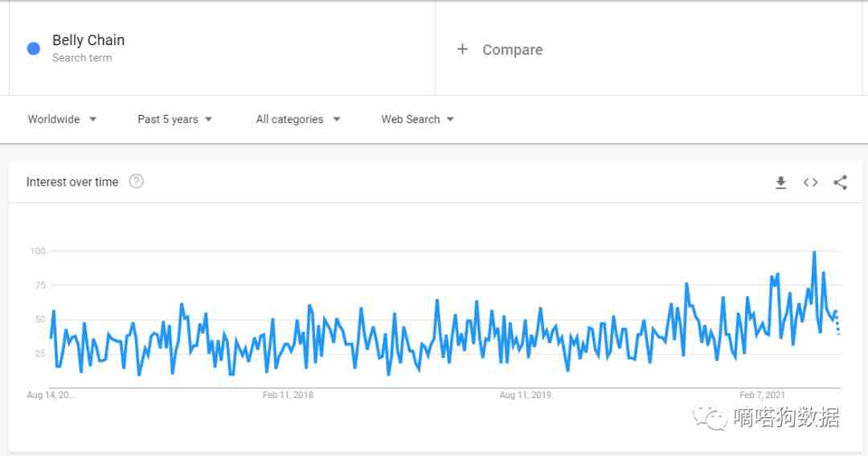The width and height of the screenshot is (868, 456).
Task: Edit the Belly Chain search term
Action: [x=88, y=40]
